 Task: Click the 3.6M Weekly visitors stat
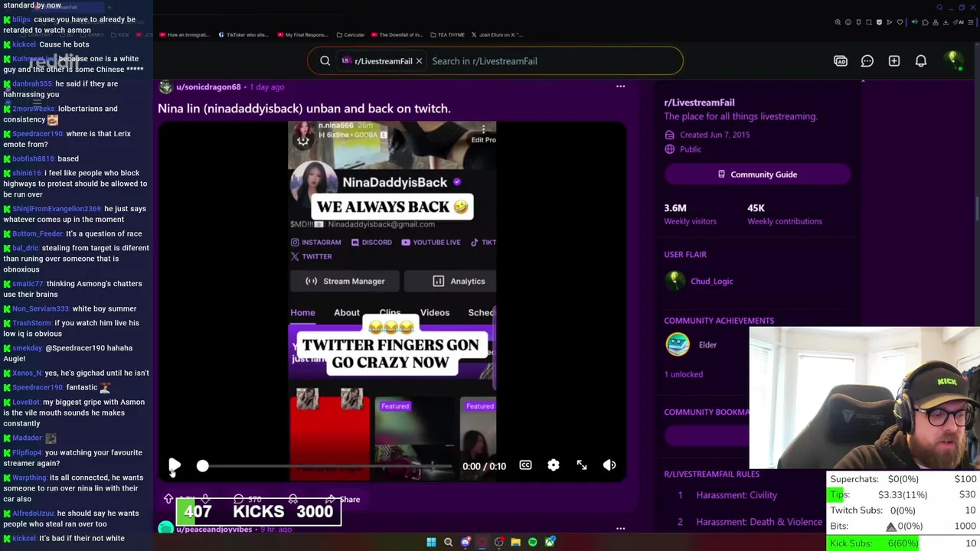(691, 214)
